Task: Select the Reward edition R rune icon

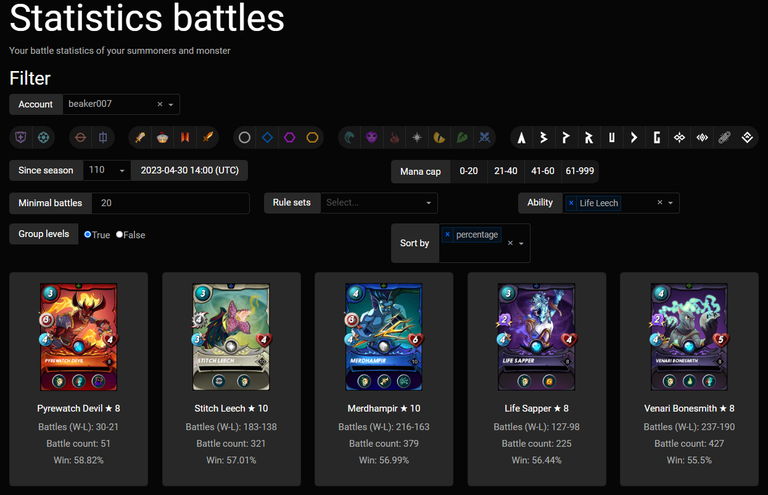Action: tap(589, 138)
